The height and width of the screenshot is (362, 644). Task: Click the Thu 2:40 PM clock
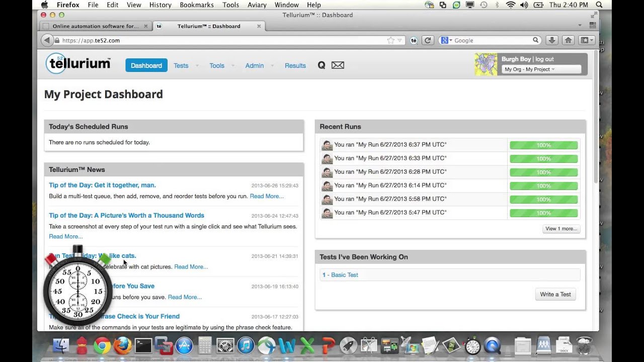click(x=569, y=5)
